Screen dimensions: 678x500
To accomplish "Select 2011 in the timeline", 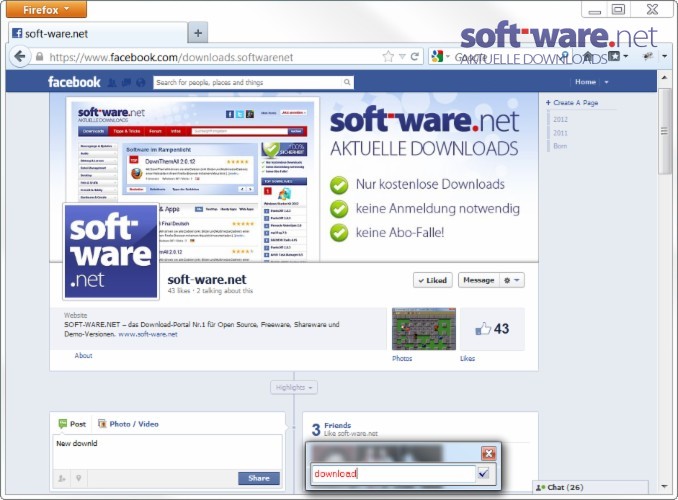I will coord(560,133).
